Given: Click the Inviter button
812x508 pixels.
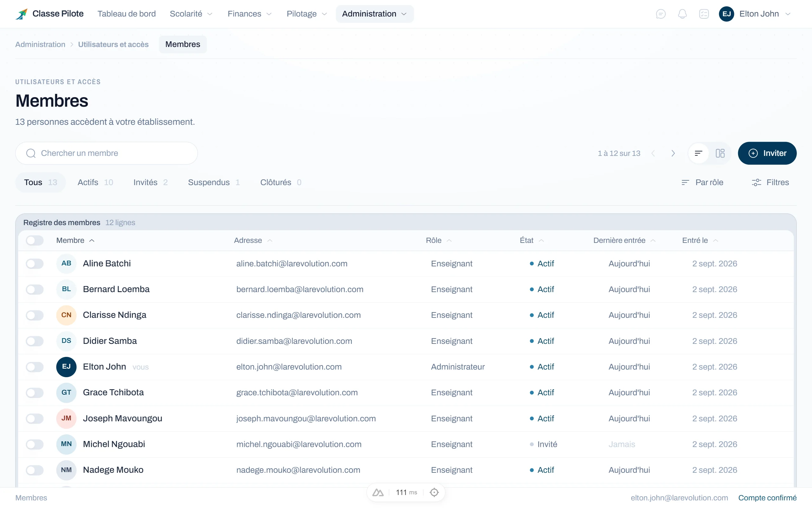Looking at the screenshot, I should pos(767,153).
